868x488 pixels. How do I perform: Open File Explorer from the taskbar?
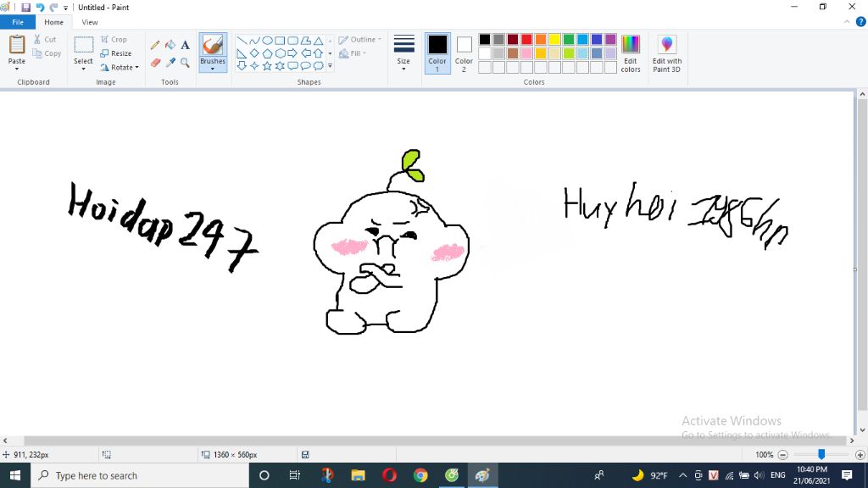pyautogui.click(x=359, y=475)
